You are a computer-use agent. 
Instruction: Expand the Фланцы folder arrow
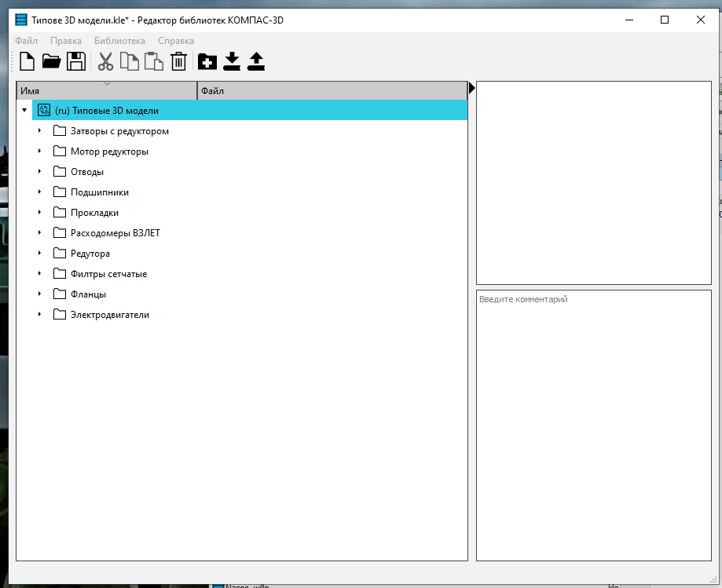point(39,294)
